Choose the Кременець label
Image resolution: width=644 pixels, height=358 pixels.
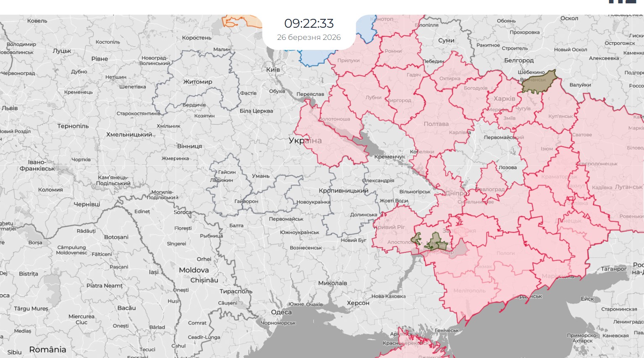[x=79, y=92]
